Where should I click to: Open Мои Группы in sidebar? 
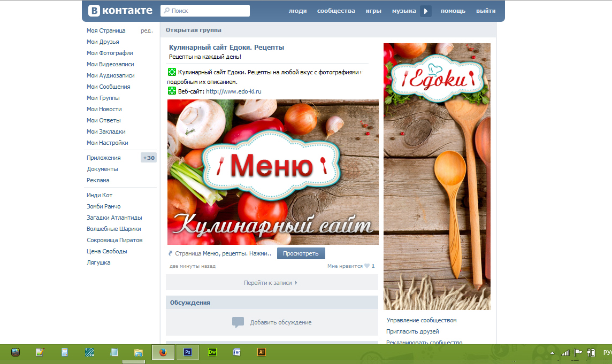103,98
